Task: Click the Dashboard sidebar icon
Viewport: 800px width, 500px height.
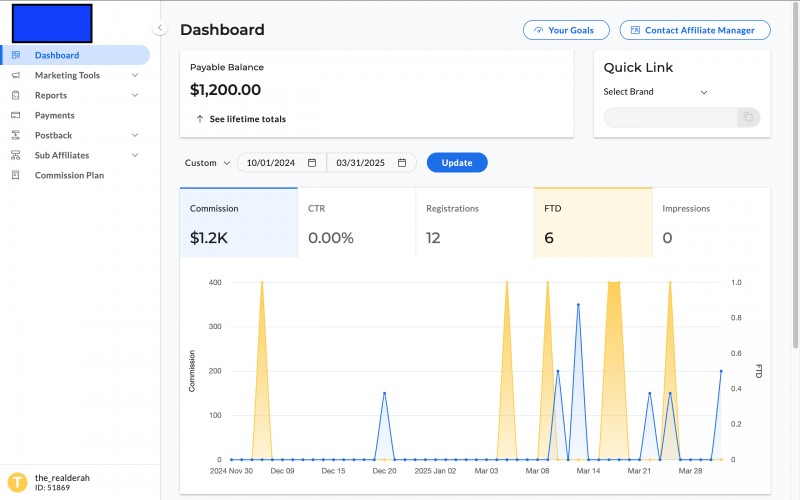Action: click(x=15, y=55)
